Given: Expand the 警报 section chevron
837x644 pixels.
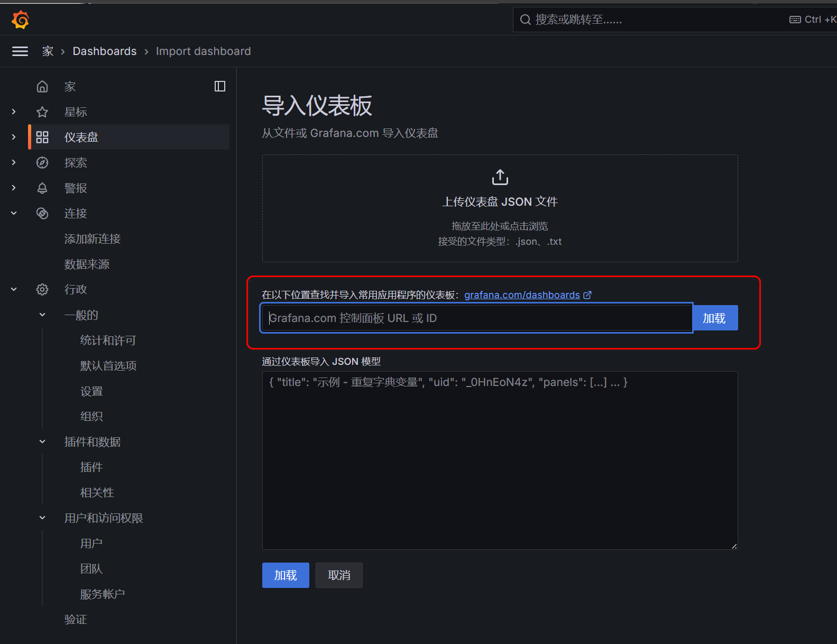Looking at the screenshot, I should (14, 188).
